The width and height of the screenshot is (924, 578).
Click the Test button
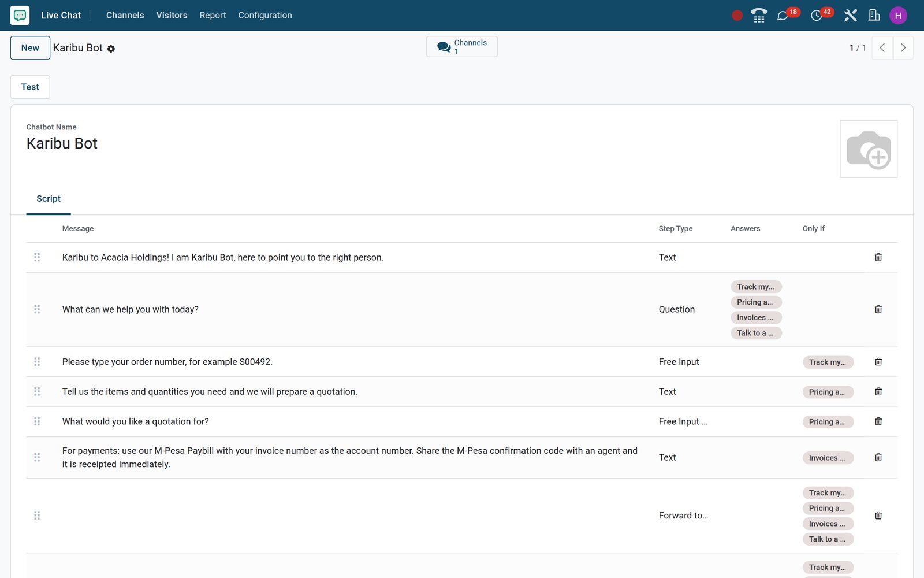tap(30, 87)
